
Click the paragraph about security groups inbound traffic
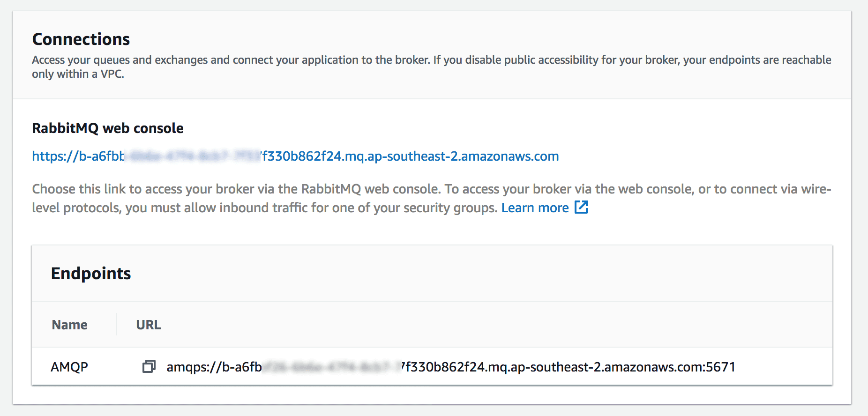click(x=431, y=198)
